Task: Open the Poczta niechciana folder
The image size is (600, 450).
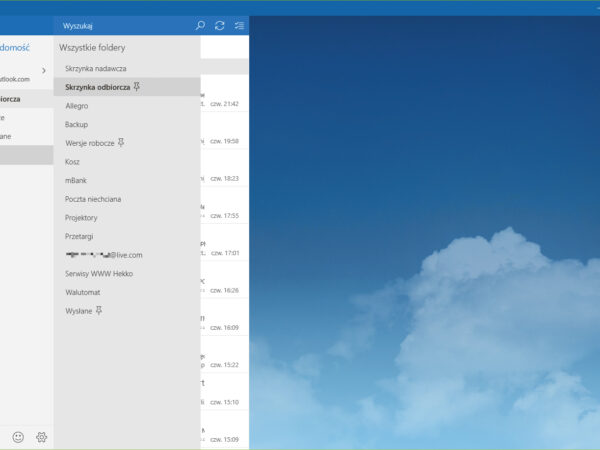Action: click(93, 199)
